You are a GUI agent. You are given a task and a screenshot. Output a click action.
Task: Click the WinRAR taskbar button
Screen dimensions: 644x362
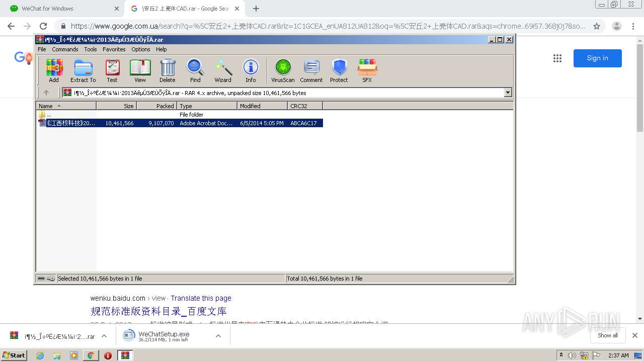coord(125,355)
